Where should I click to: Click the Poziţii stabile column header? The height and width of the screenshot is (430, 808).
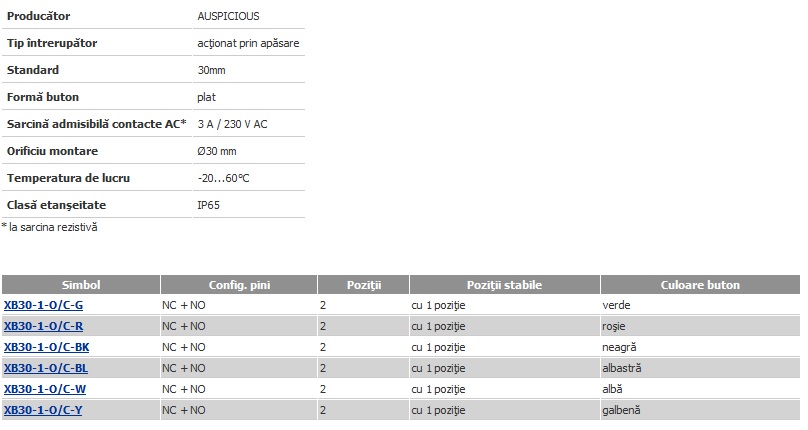point(504,285)
